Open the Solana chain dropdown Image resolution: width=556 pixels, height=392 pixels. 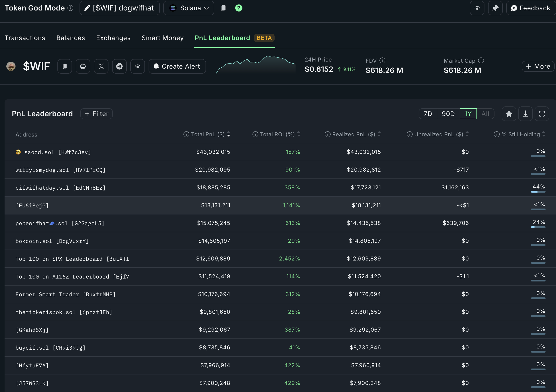[189, 8]
